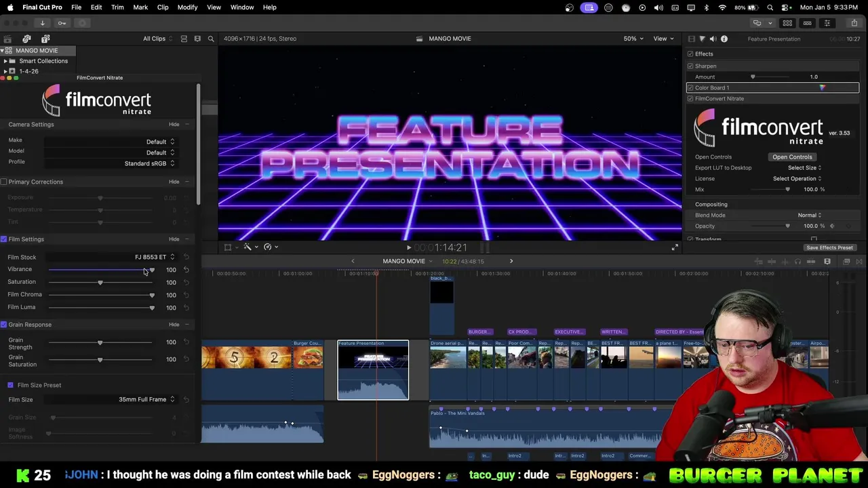Open the Titles and Generators sidebar
Viewport: 868px width, 488px height.
[x=45, y=39]
